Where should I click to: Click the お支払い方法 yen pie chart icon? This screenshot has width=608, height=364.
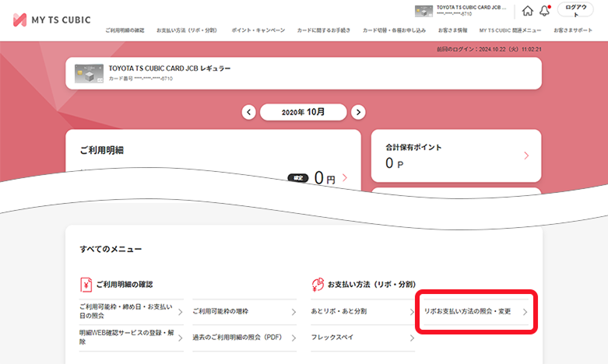318,285
